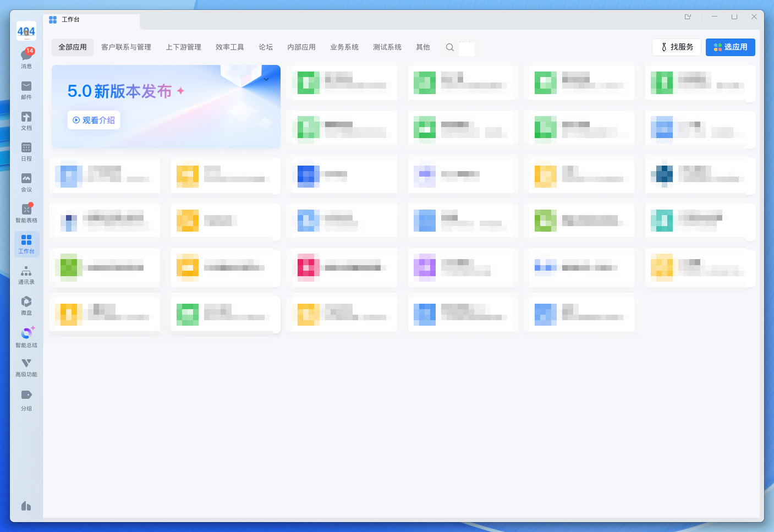Viewport: 774px width, 532px height.
Task: Maximize the window
Action: click(734, 17)
